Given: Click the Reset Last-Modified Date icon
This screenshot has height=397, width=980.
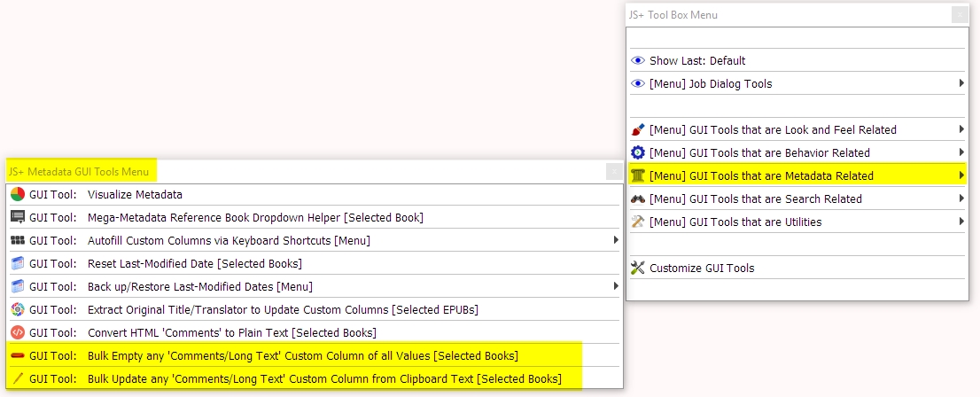Looking at the screenshot, I should 18,263.
